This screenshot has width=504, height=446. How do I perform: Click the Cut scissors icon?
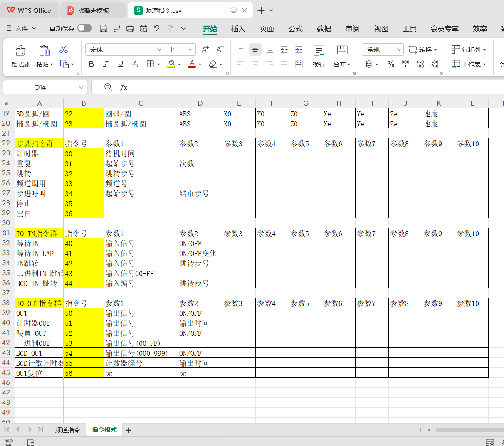64,50
